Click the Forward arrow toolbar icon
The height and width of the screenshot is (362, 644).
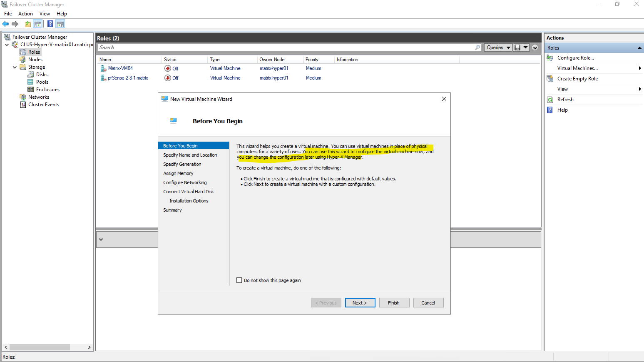15,24
